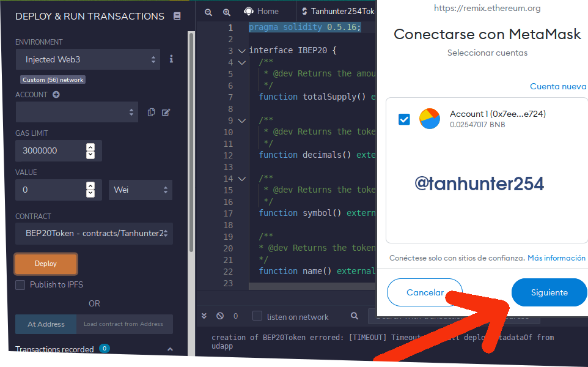This screenshot has width=588, height=367.
Task: Switch to the Tanhunter254Token file tab
Action: pyautogui.click(x=338, y=11)
